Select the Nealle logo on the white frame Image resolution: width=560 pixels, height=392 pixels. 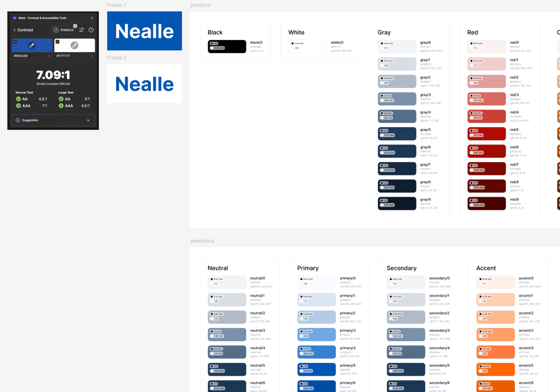pos(144,84)
